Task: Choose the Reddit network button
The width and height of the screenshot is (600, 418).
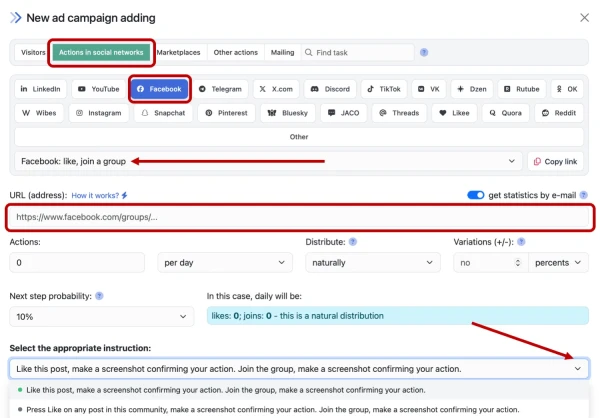Action: (561, 113)
